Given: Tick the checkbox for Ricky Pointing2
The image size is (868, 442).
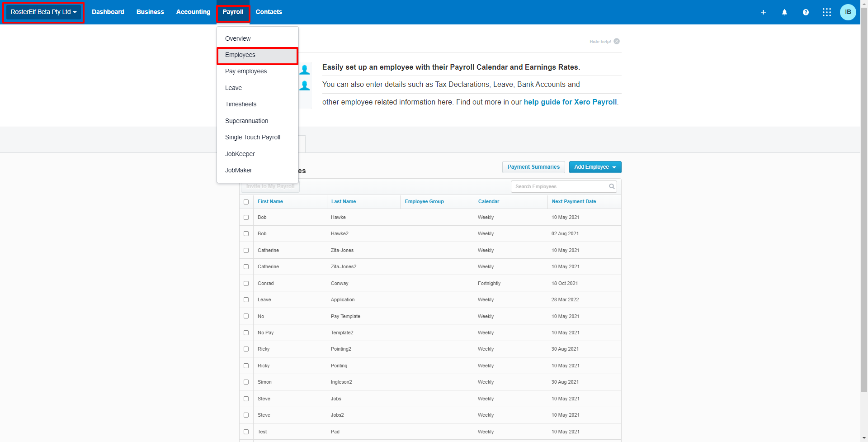Looking at the screenshot, I should coord(246,349).
